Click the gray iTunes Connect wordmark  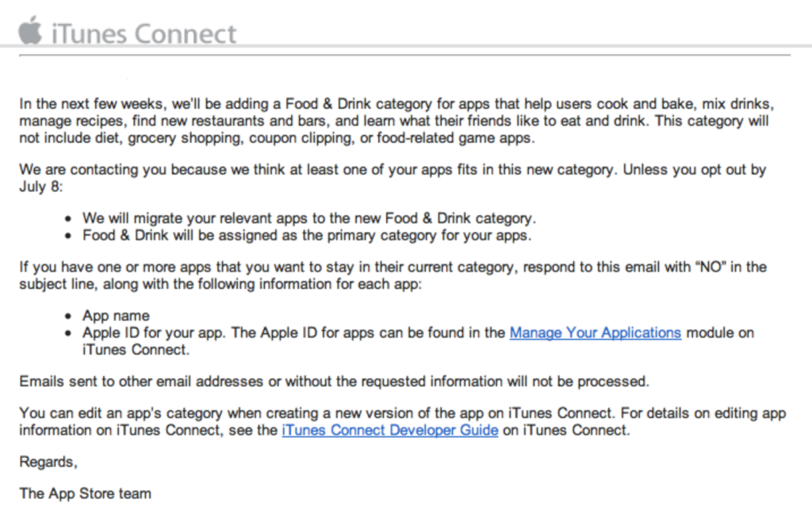(143, 33)
